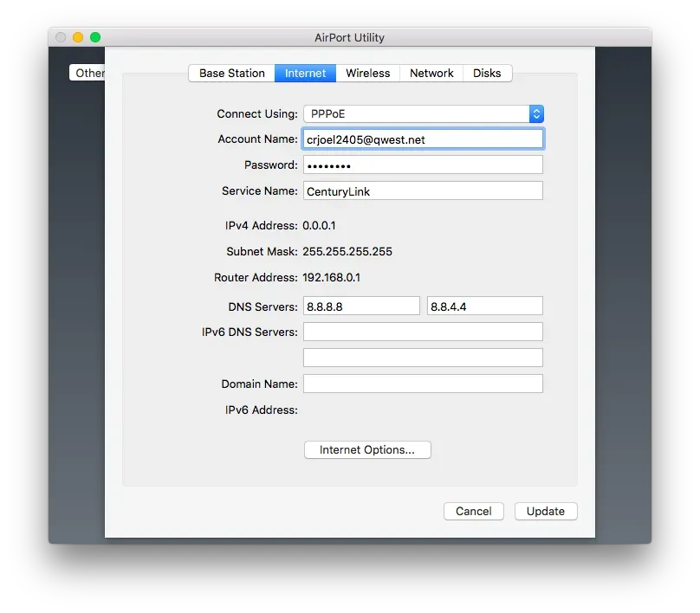Image resolution: width=700 pixels, height=613 pixels.
Task: Edit the secondary DNS server field 8.8.4.4
Action: pos(484,305)
